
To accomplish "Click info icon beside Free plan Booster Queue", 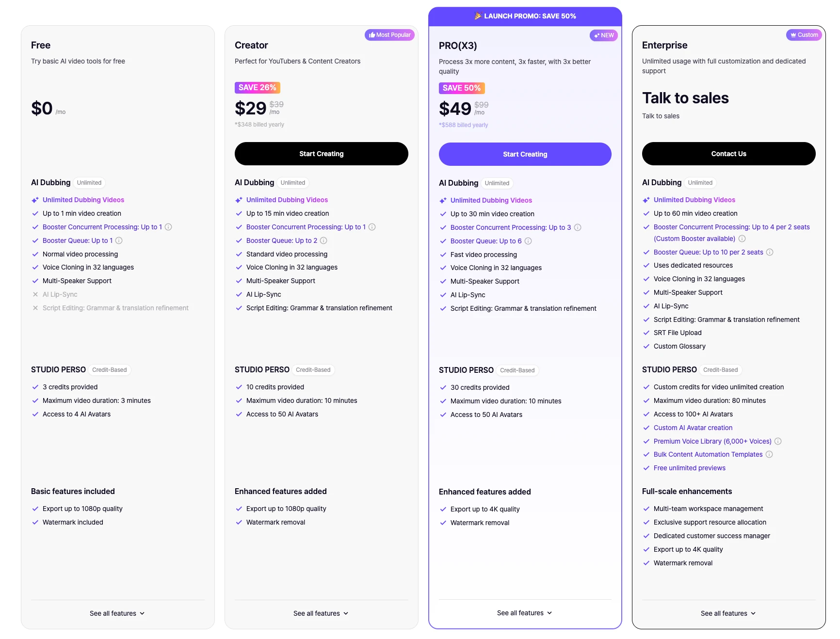I will pyautogui.click(x=119, y=240).
